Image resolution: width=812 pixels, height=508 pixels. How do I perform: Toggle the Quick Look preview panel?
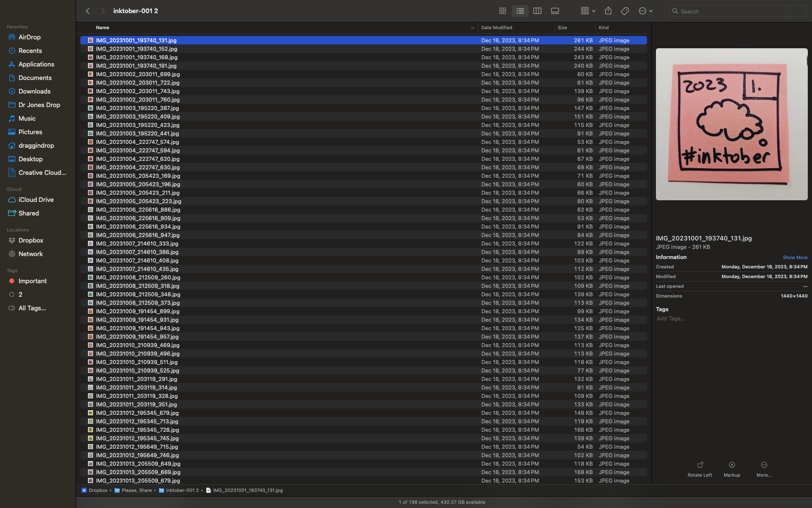point(555,11)
